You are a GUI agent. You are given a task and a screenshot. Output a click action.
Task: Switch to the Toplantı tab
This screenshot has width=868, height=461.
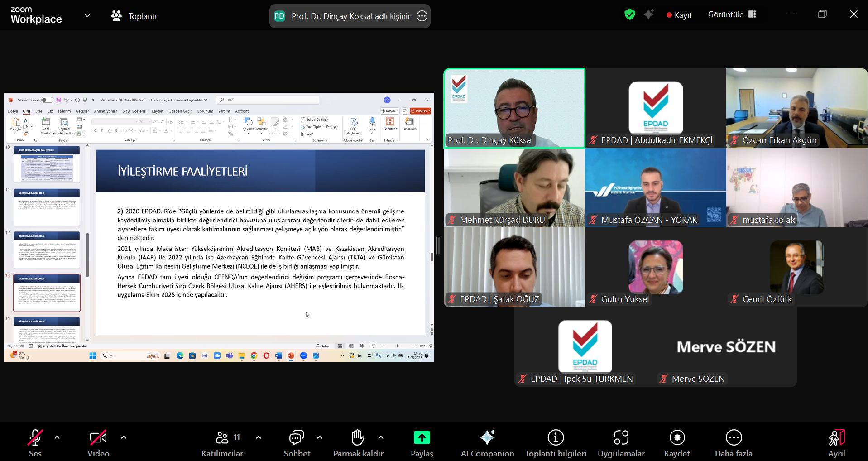(134, 16)
